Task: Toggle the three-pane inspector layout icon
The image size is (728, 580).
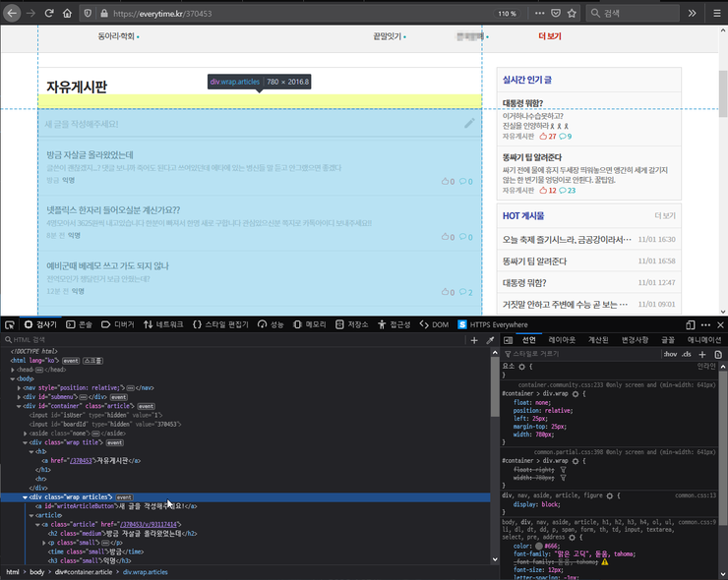Action: click(x=508, y=340)
